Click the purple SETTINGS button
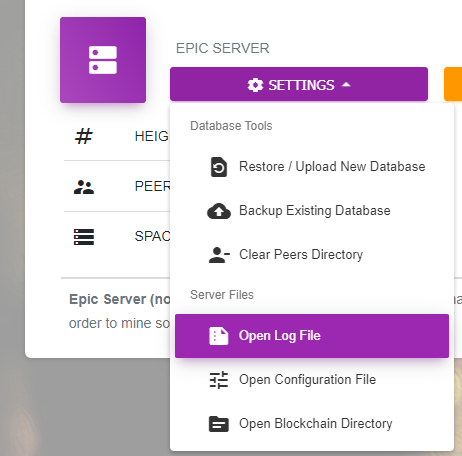This screenshot has height=456, width=462. point(299,84)
